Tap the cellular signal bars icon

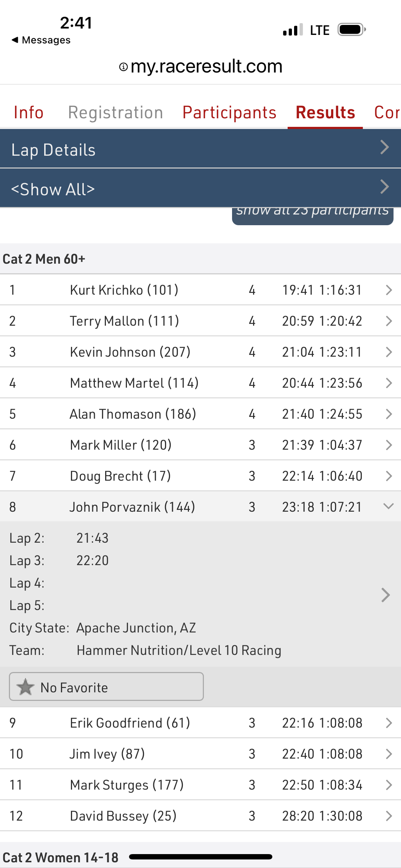293,30
